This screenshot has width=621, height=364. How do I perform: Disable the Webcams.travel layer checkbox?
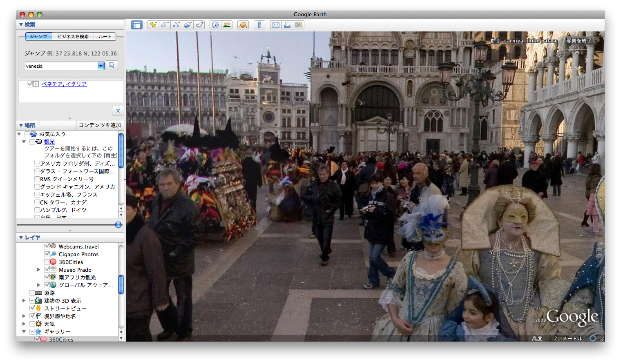click(47, 246)
